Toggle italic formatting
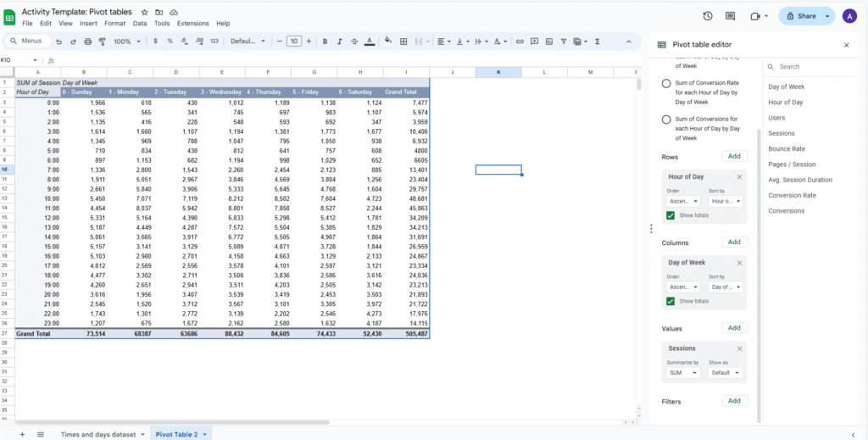 pos(339,41)
